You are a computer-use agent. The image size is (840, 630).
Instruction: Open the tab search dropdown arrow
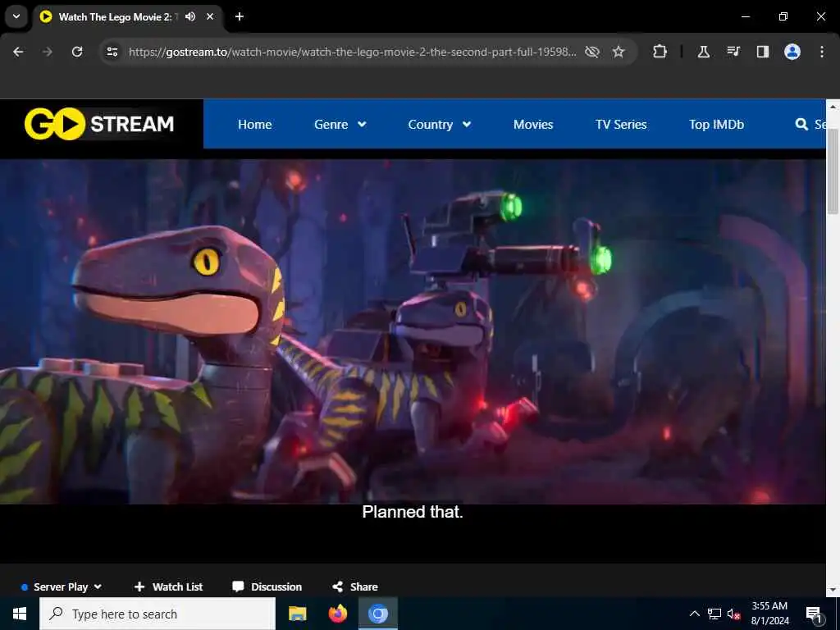point(16,16)
